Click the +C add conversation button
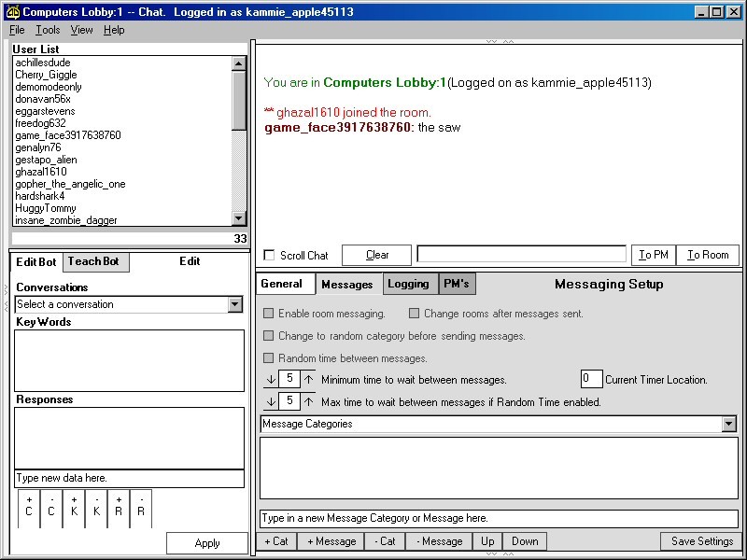The image size is (747, 560). [x=29, y=508]
